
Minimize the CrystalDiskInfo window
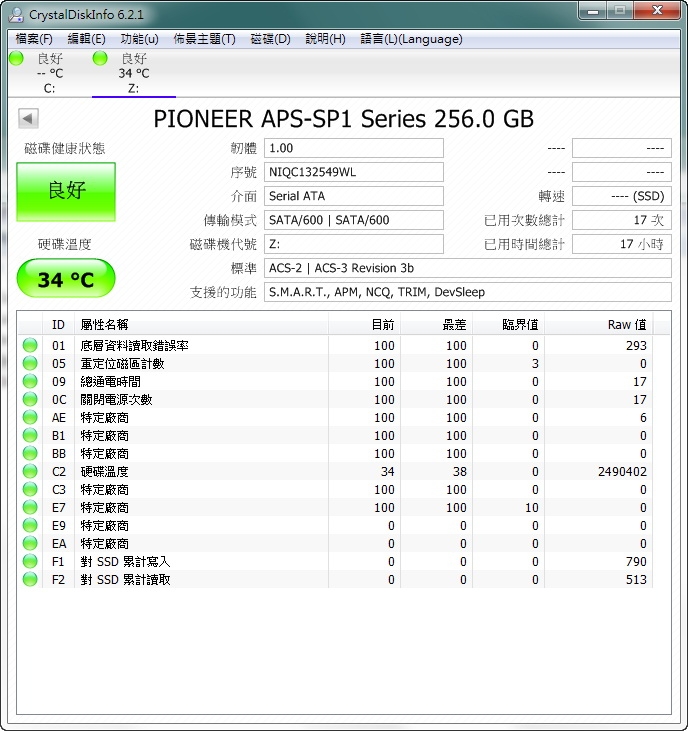[592, 11]
